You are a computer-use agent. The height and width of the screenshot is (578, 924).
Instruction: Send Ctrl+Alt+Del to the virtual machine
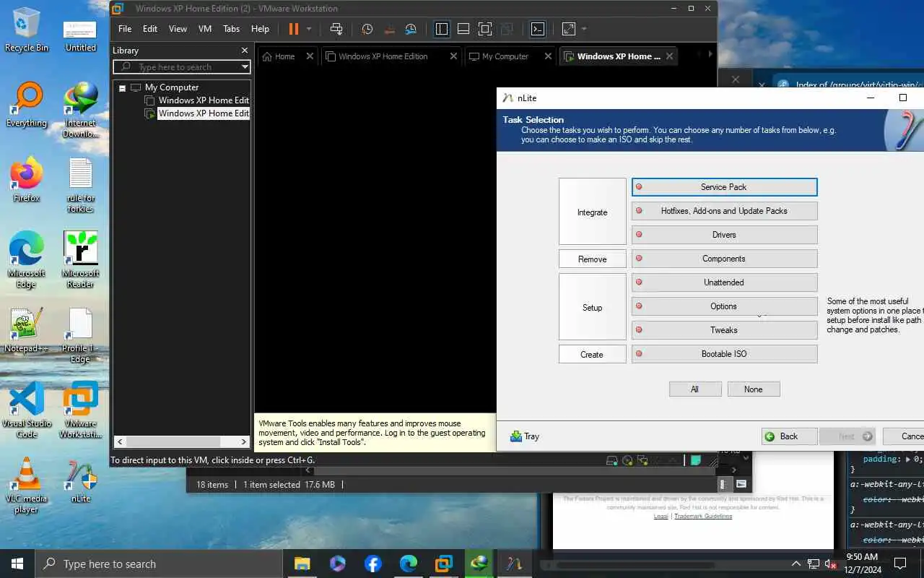tap(336, 29)
